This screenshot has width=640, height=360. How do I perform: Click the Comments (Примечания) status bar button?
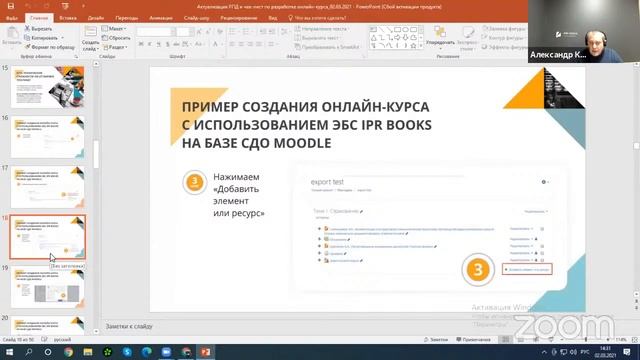(x=473, y=340)
